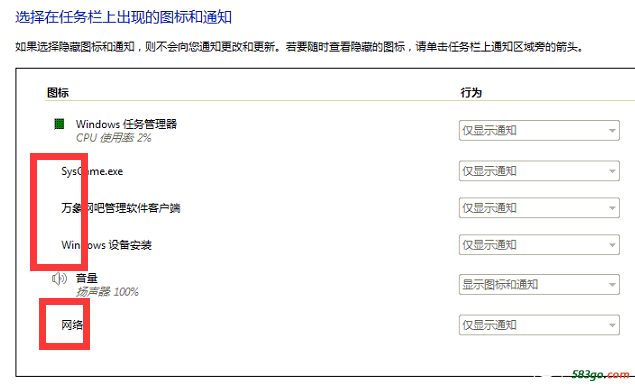The image size is (635, 390).
Task: Open behavior dropdown for 万象网吧管理软件客户端
Action: point(539,208)
